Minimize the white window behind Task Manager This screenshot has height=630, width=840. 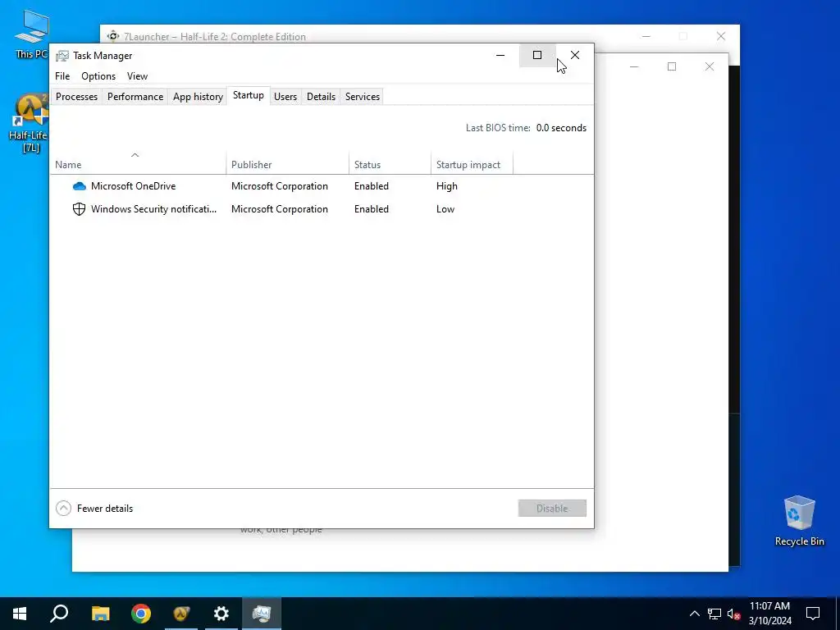coord(634,66)
